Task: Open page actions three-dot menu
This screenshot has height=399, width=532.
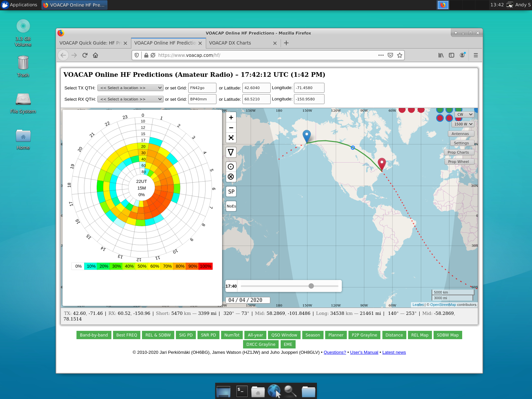Action: point(381,55)
